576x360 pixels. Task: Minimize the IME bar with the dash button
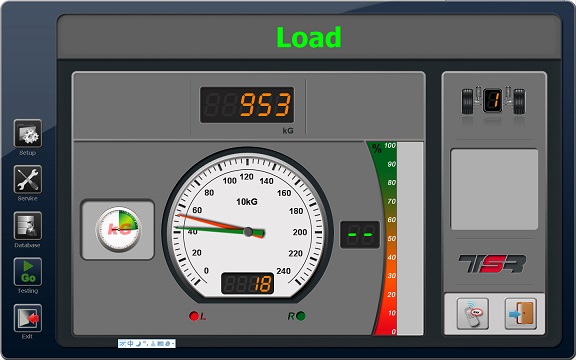tap(173, 344)
